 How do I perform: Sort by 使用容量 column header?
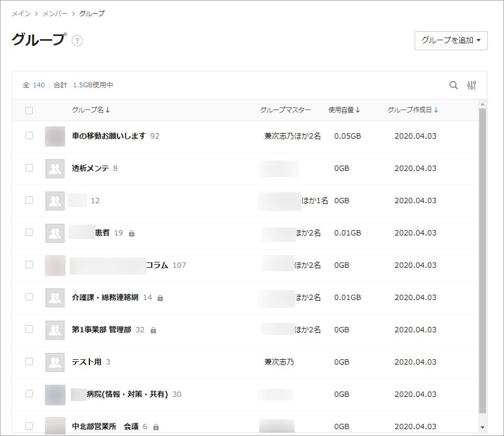[x=344, y=110]
